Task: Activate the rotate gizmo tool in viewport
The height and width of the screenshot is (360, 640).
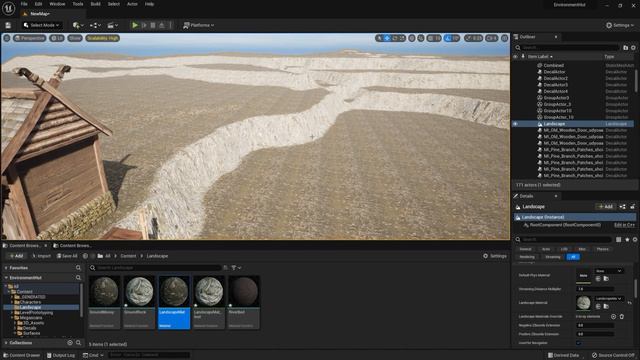Action: pos(394,38)
